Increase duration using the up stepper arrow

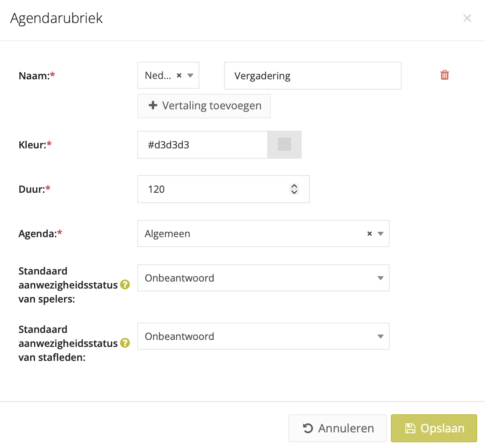coord(294,186)
